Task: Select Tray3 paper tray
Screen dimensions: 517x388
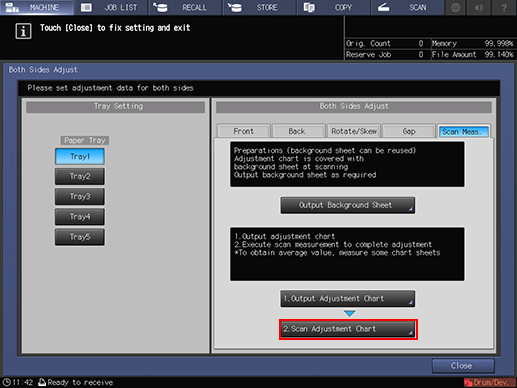Action: click(80, 196)
